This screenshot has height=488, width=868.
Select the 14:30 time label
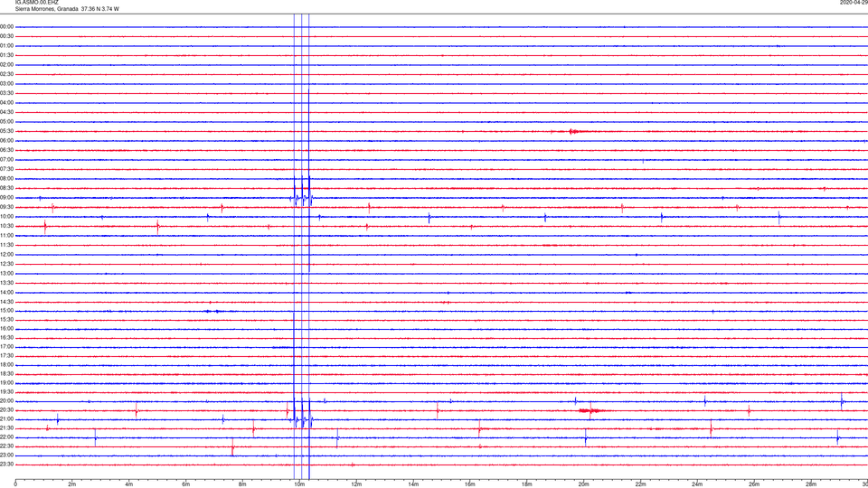coord(6,302)
